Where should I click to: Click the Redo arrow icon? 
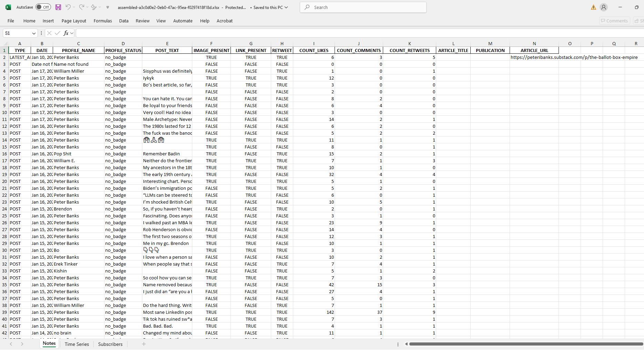pos(81,7)
